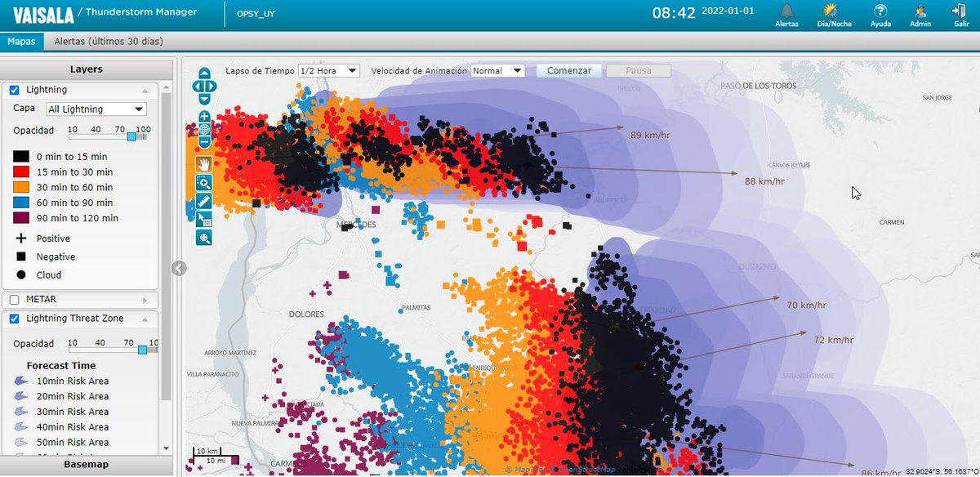Viewport: 980px width, 477px height.
Task: Open the Velocidad de Animación dropdown
Action: pos(498,71)
